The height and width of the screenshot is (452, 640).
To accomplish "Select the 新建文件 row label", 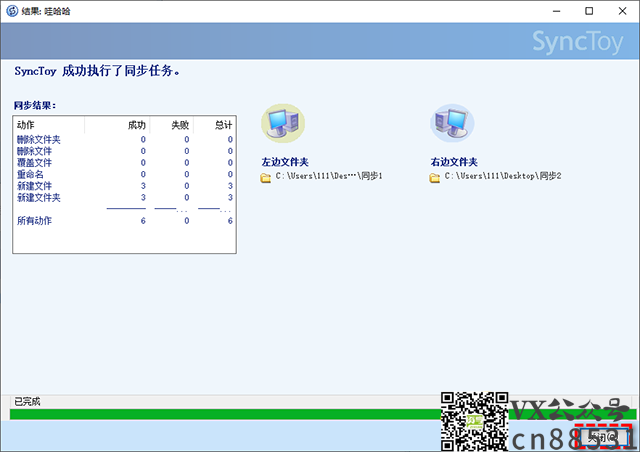I will pos(34,186).
